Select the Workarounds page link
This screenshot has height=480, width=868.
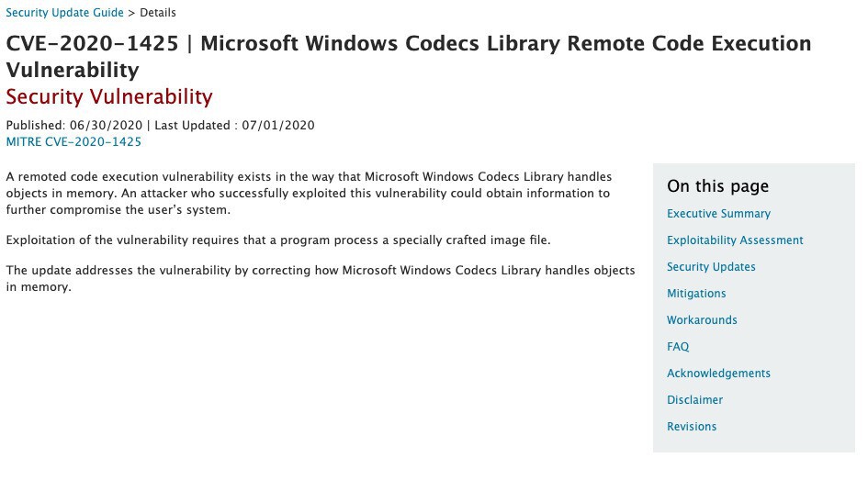pos(702,320)
